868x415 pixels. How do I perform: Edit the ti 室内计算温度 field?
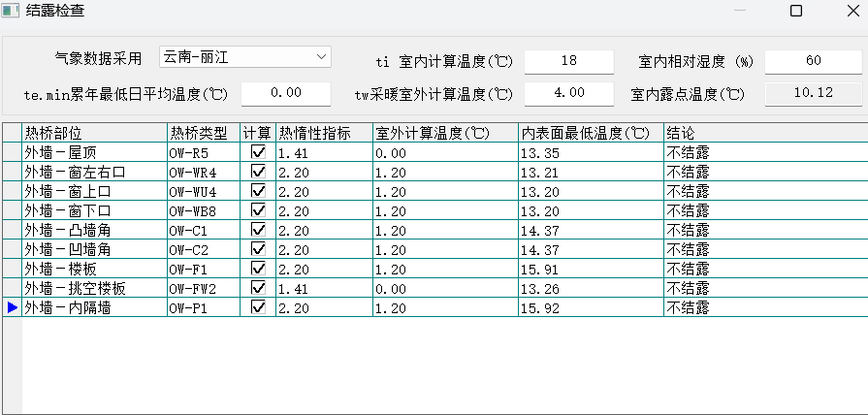(x=568, y=61)
